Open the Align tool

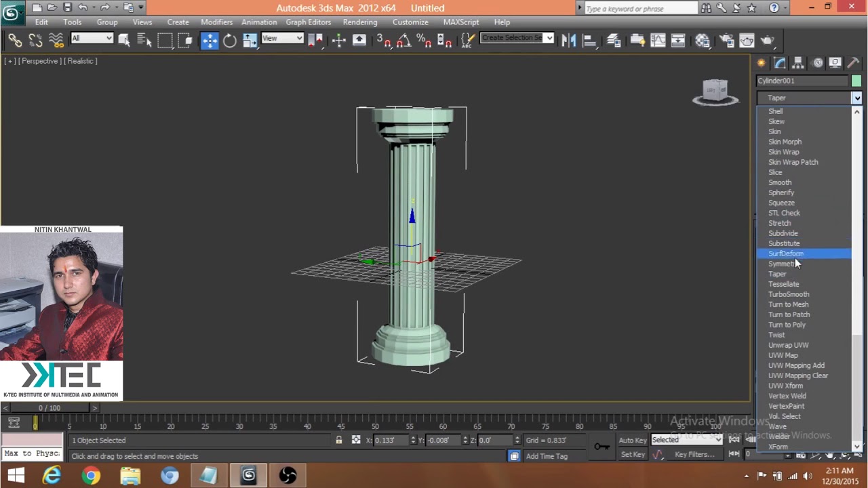[x=589, y=41]
